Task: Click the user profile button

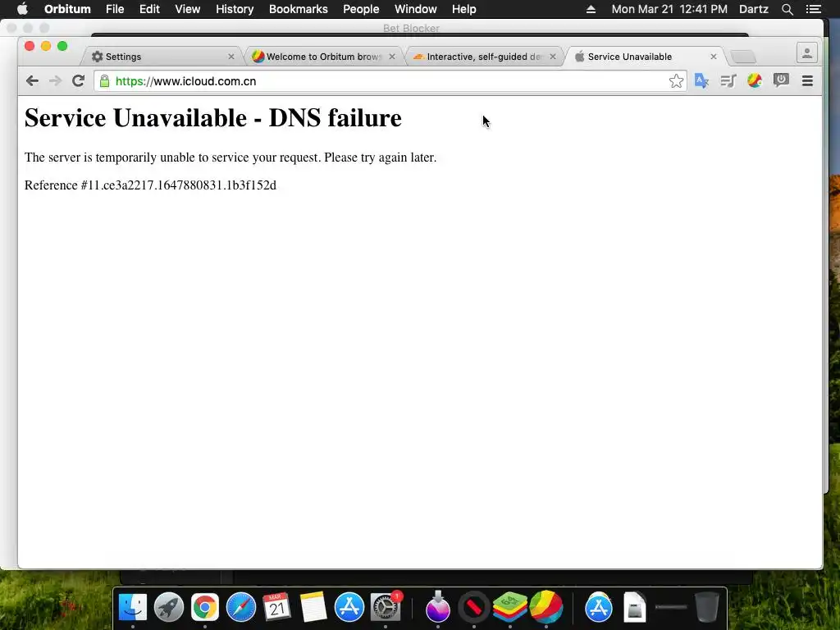Action: 807,53
